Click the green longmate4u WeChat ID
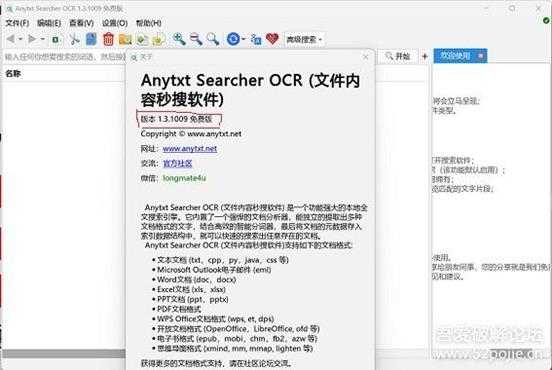Viewport: 552px width, 370px height. point(184,178)
